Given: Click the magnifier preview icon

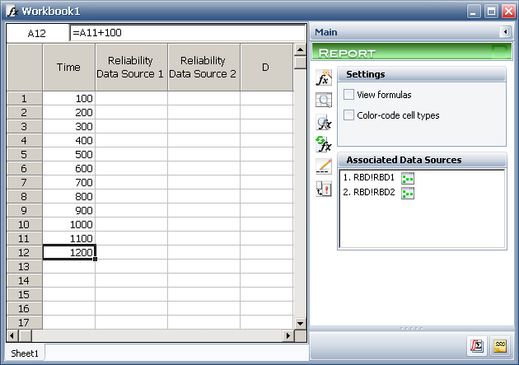Looking at the screenshot, I should click(324, 100).
